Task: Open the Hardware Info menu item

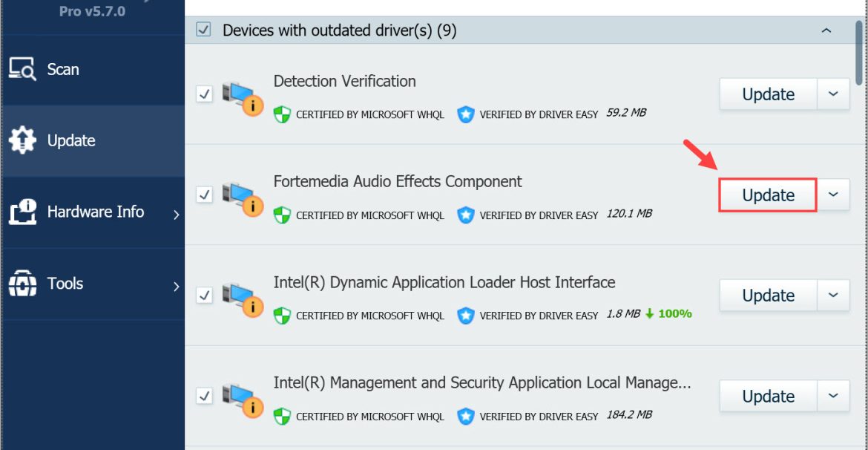Action: point(93,212)
